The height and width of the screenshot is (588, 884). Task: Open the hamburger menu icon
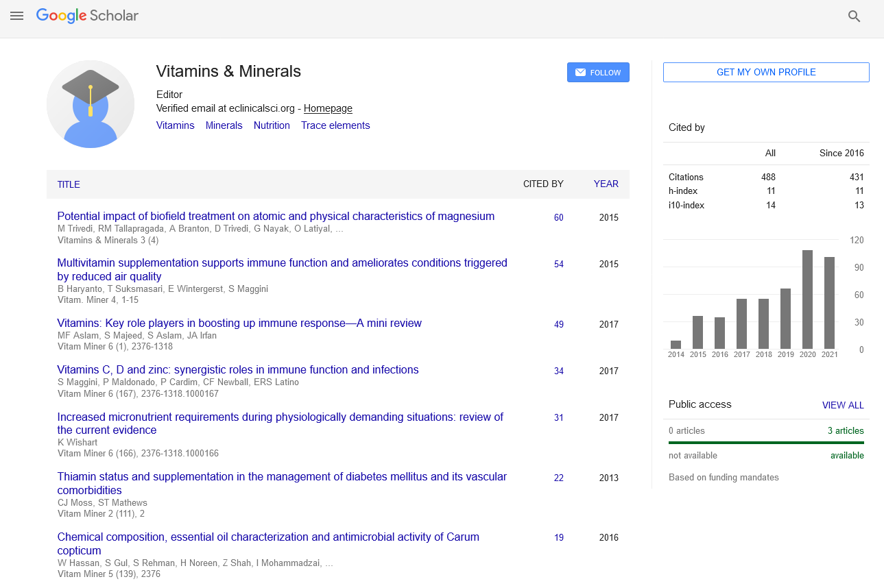point(17,16)
